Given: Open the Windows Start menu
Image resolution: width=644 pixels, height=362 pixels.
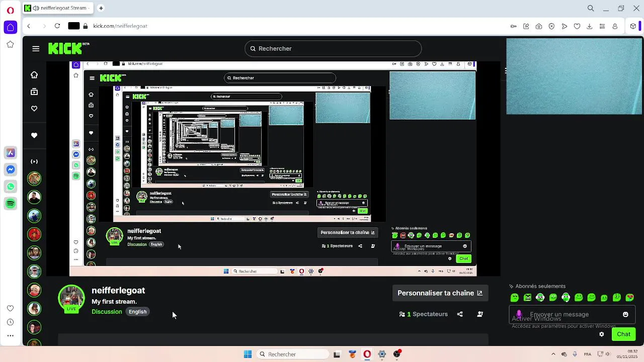Looking at the screenshot, I should [x=248, y=354].
